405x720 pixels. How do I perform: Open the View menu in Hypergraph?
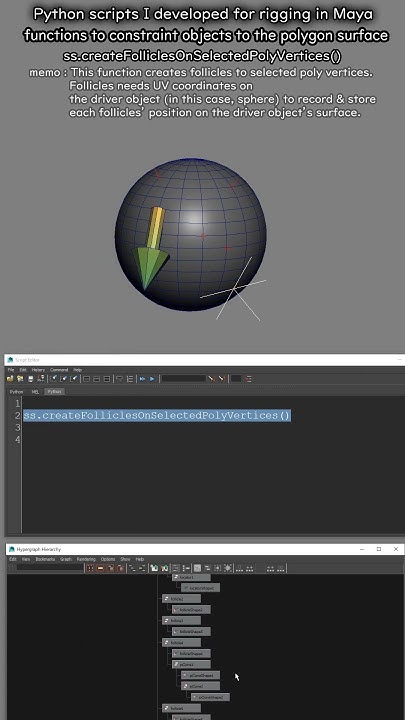pyautogui.click(x=26, y=559)
